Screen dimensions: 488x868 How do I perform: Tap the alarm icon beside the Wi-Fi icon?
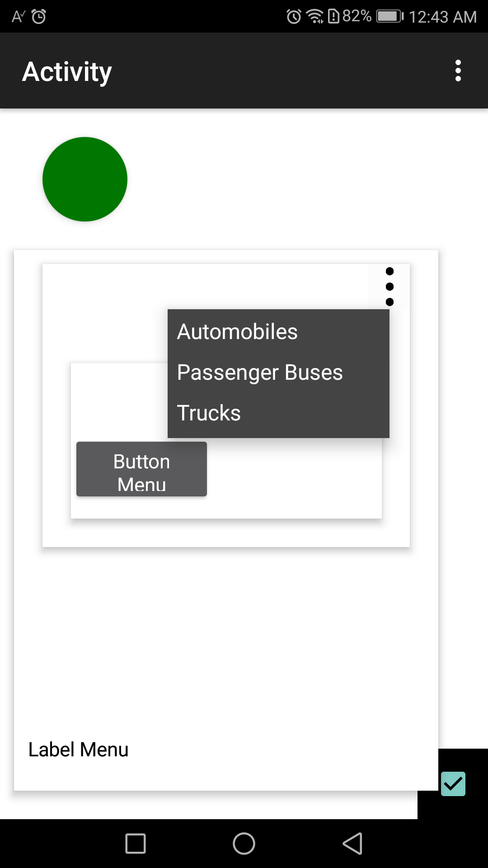(294, 17)
